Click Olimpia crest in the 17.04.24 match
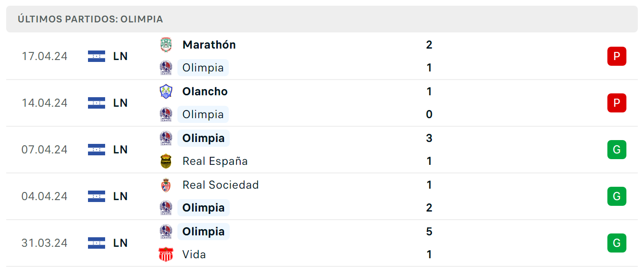Viewport: 644px width, 273px height. coord(166,68)
